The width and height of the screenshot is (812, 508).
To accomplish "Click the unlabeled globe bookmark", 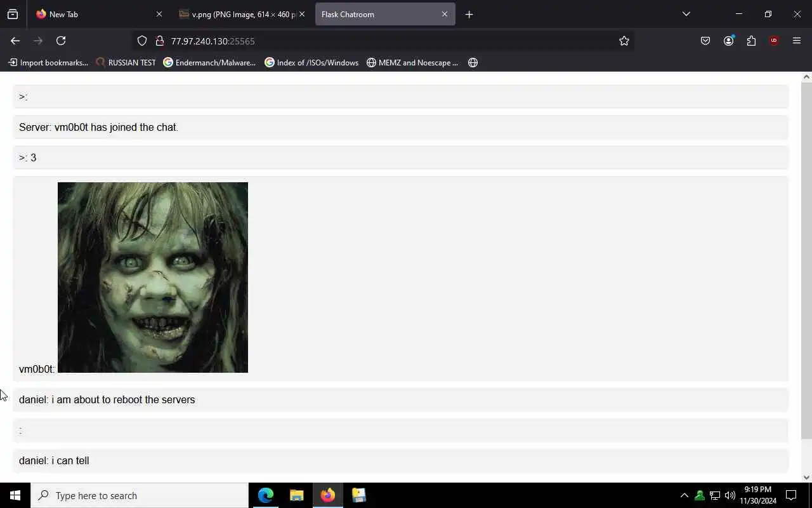I will (473, 62).
